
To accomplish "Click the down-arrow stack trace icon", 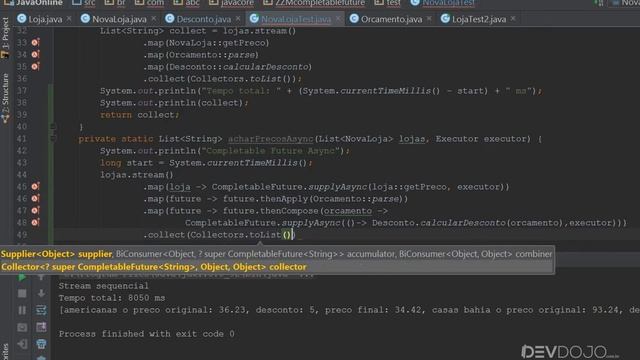I will click(41, 293).
